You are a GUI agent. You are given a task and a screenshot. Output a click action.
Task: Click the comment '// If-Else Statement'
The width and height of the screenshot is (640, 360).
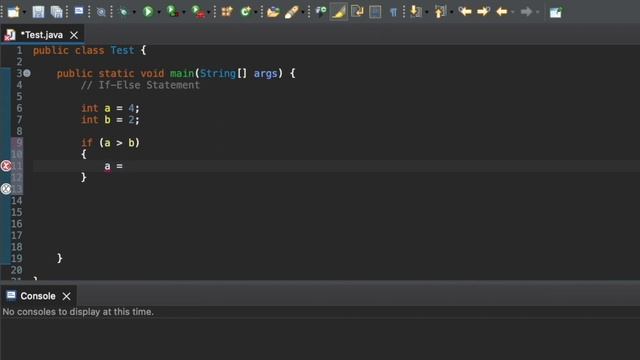[140, 85]
